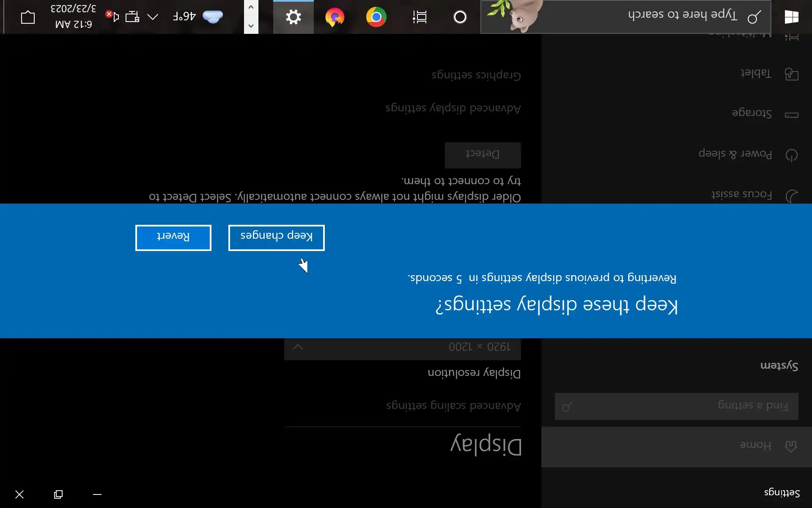The image size is (812, 508).
Task: Select the Home sidebar item
Action: pos(755,446)
